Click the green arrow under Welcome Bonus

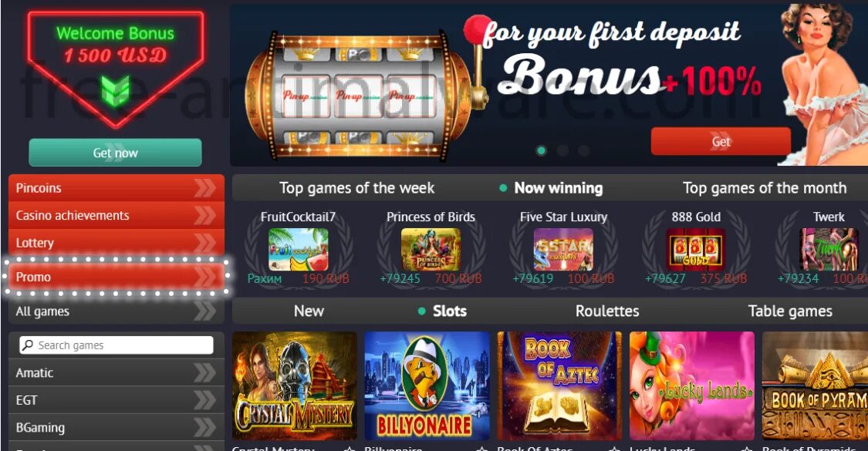click(115, 91)
